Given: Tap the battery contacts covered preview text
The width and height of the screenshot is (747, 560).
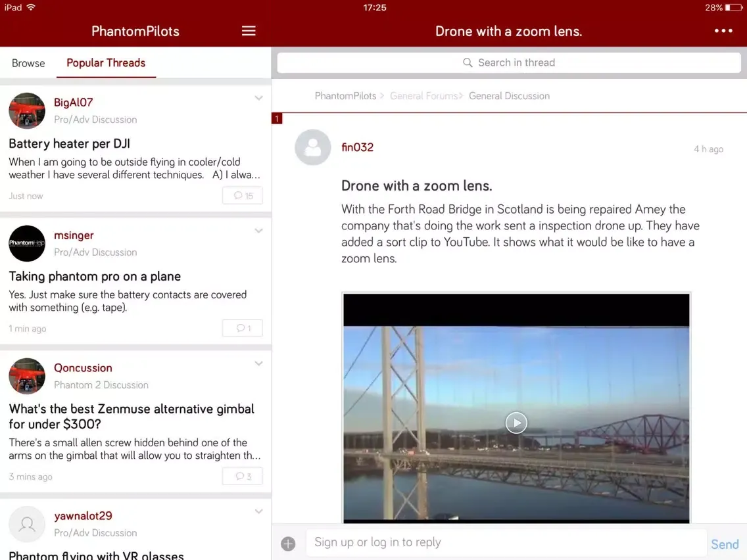Looking at the screenshot, I should [x=128, y=301].
